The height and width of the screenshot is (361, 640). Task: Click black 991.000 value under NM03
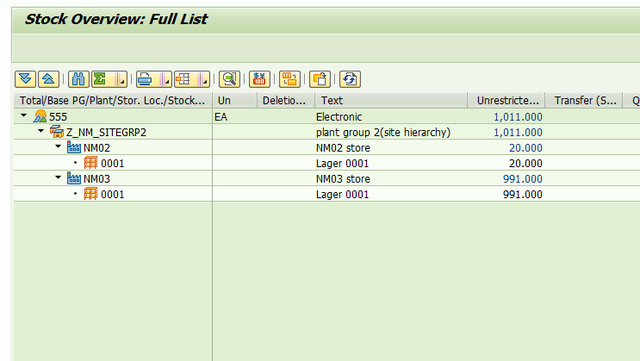coord(522,194)
